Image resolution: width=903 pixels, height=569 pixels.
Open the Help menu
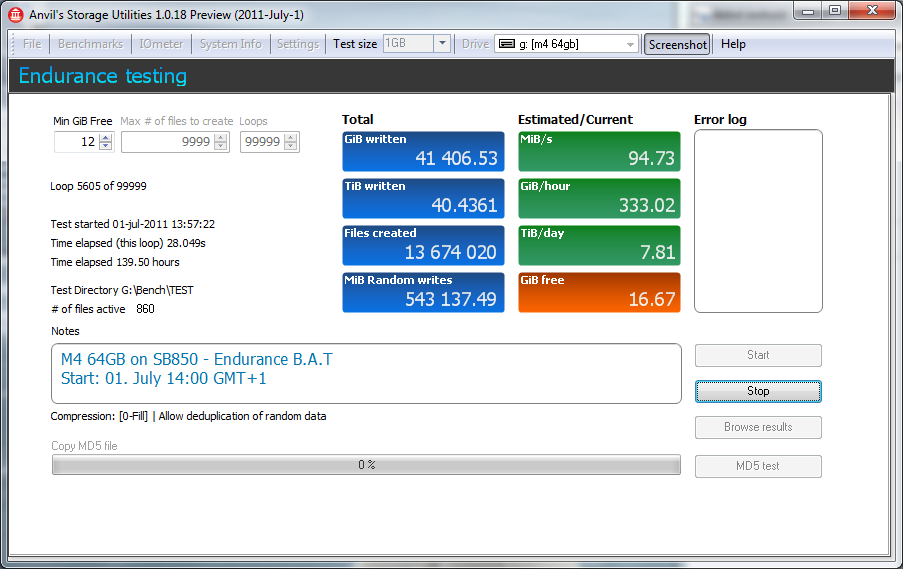point(733,44)
